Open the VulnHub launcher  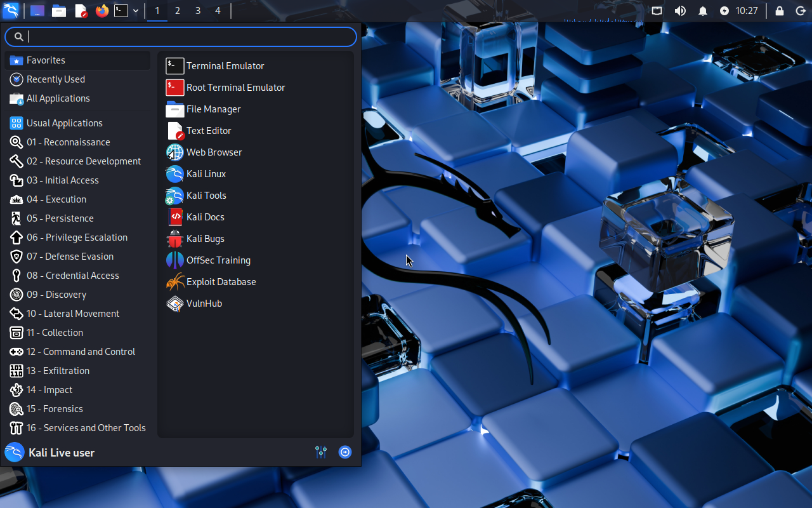tap(204, 304)
